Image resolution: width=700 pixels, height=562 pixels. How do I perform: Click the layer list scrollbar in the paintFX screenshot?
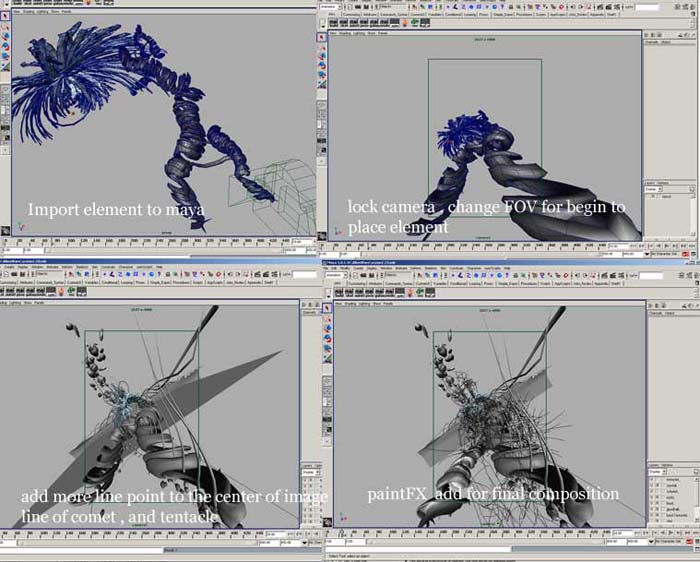[x=696, y=500]
